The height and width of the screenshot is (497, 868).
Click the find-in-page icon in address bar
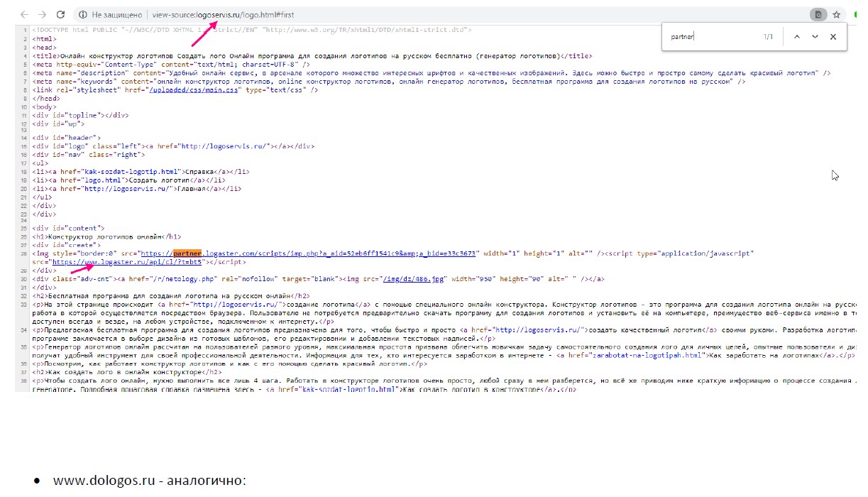(x=818, y=14)
